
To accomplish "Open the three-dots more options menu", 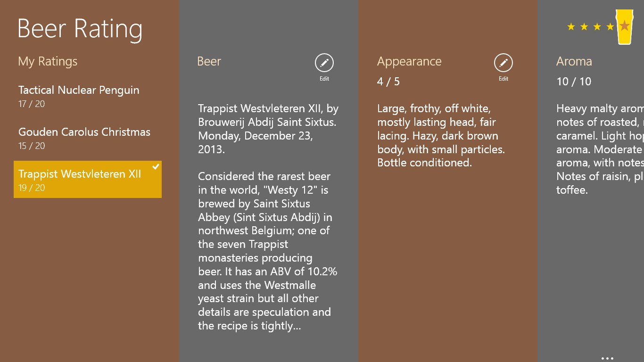I will pyautogui.click(x=607, y=358).
